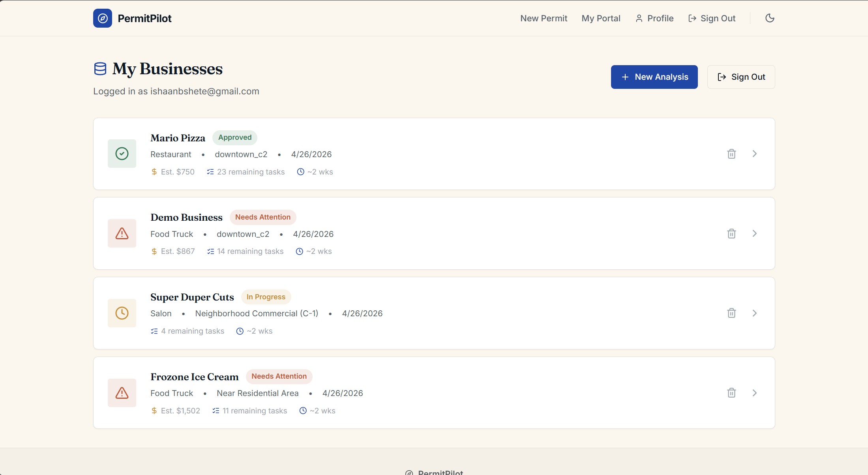Click the clock status icon for Super Duper Cuts
868x475 pixels.
pyautogui.click(x=122, y=313)
